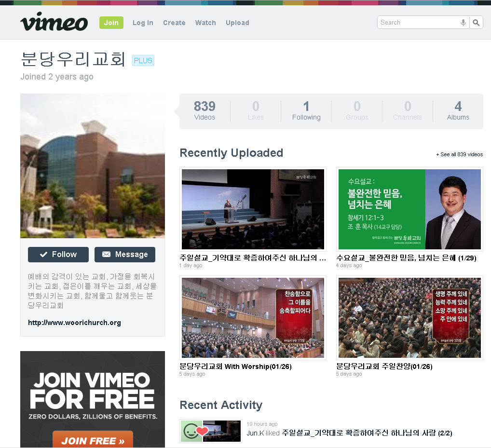The image size is (491, 448).
Task: Click the JOIN FREE orange button
Action: [93, 440]
